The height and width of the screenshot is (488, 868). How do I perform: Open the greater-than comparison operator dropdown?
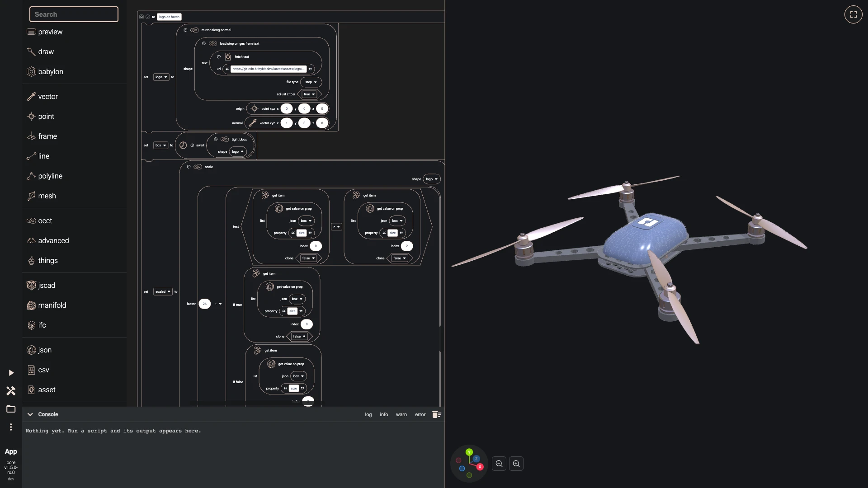(336, 227)
